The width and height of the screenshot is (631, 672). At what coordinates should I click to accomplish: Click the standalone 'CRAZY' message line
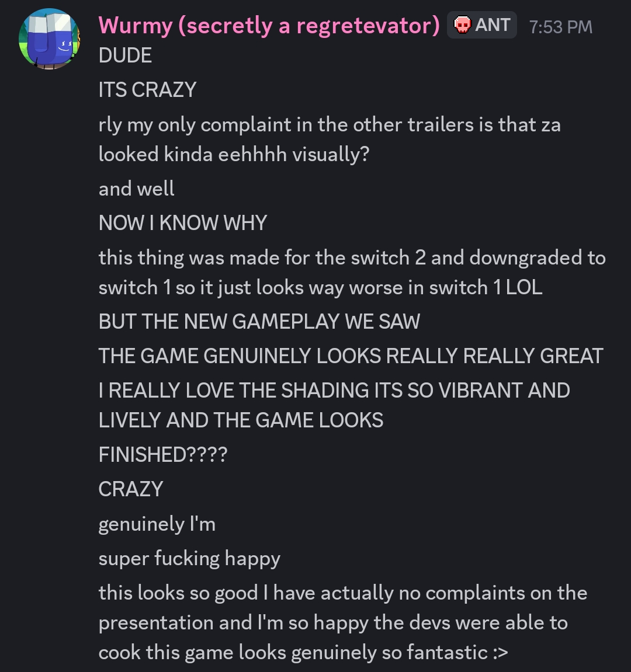tap(131, 489)
